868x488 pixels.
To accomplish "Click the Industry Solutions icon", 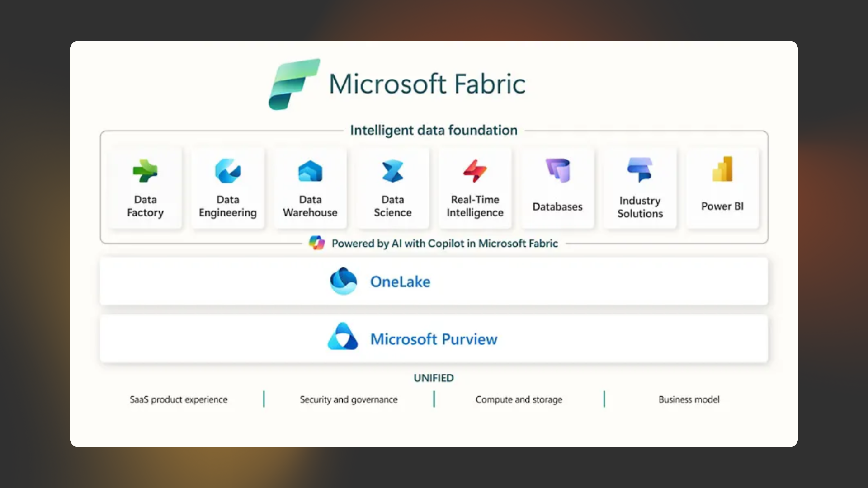I will [x=640, y=170].
